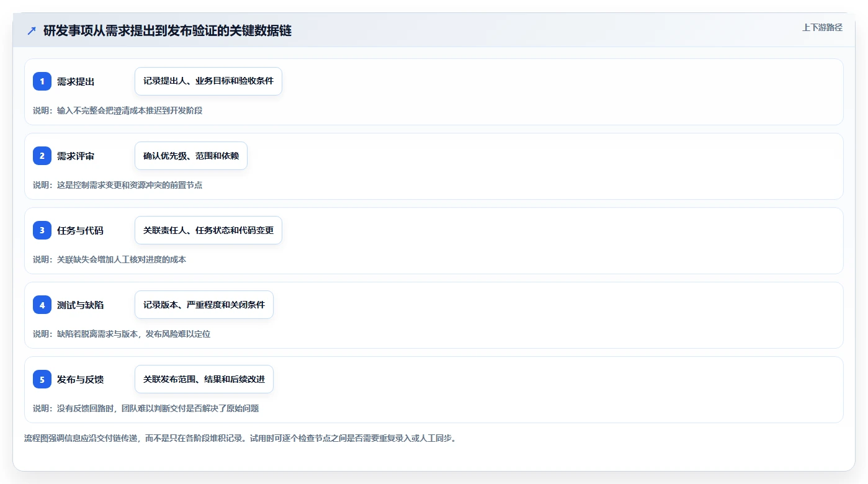
Task: Click the 任务与代码 step name
Action: (x=80, y=231)
